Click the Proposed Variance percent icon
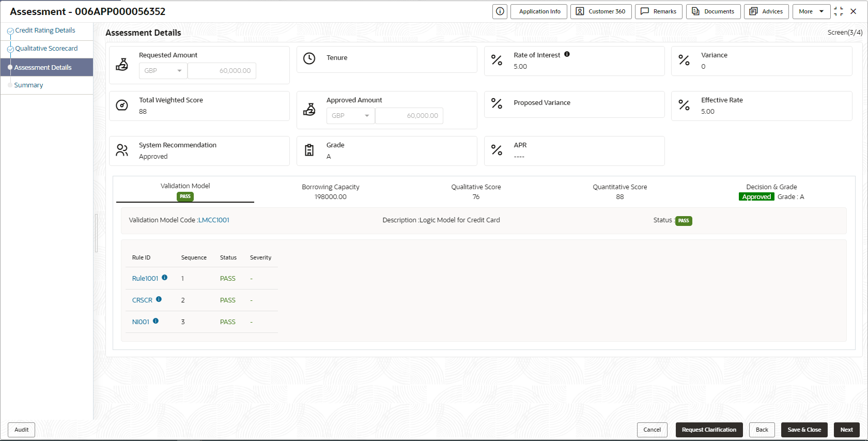Screen dimensions: 868x441 [x=497, y=104]
